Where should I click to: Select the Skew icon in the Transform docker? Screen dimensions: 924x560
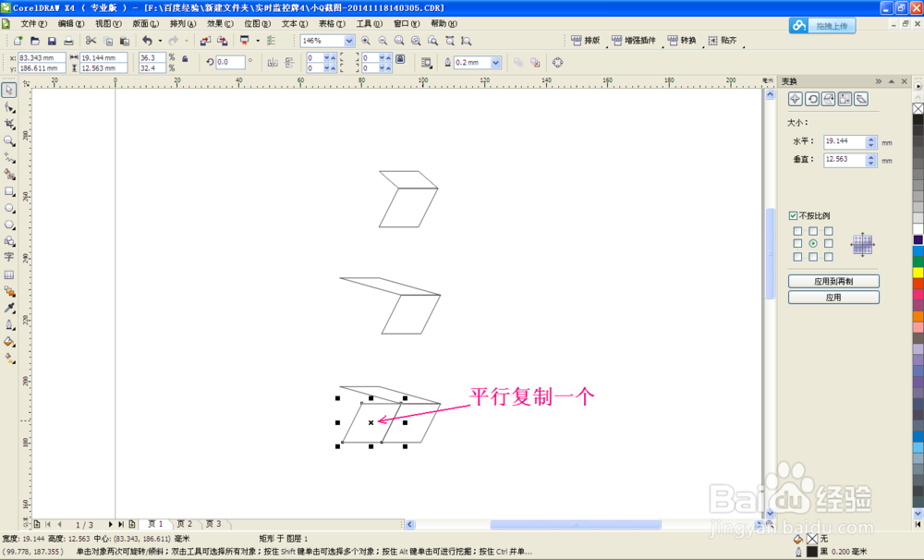[862, 98]
